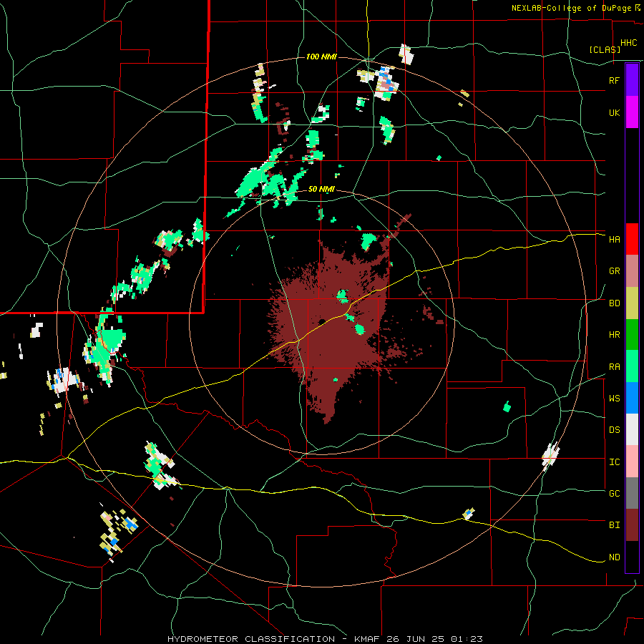Click the HA legend label

pos(614,239)
